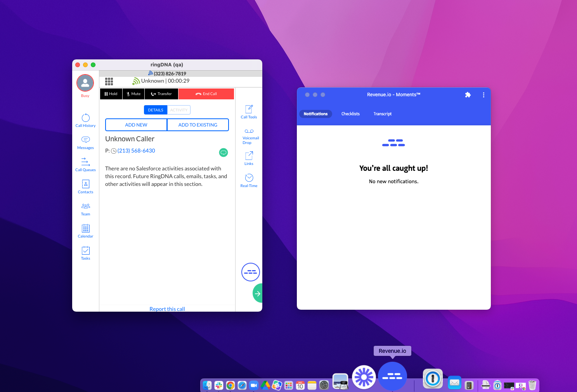This screenshot has width=577, height=392.
Task: Open Zoom from the dock
Action: 254,385
